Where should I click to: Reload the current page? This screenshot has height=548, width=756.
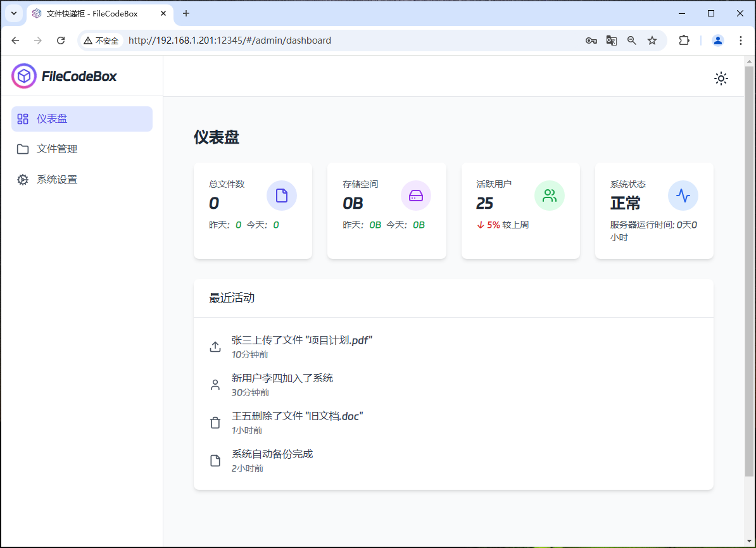[61, 40]
